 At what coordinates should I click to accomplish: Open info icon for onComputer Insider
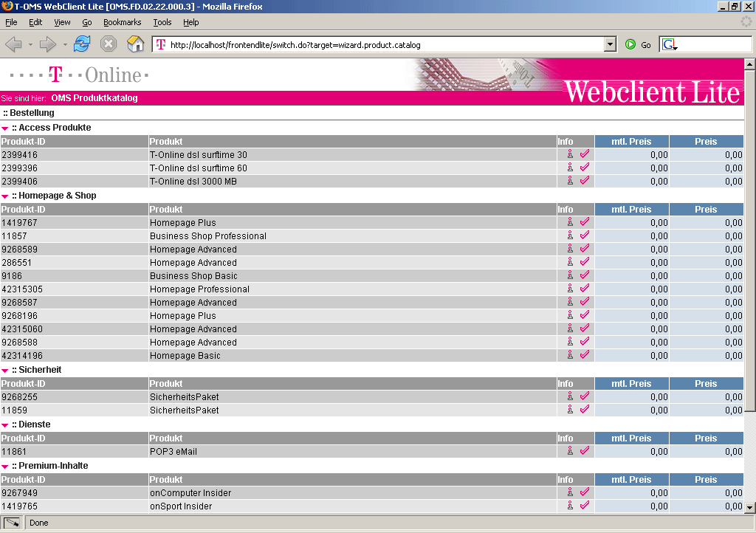coord(570,492)
